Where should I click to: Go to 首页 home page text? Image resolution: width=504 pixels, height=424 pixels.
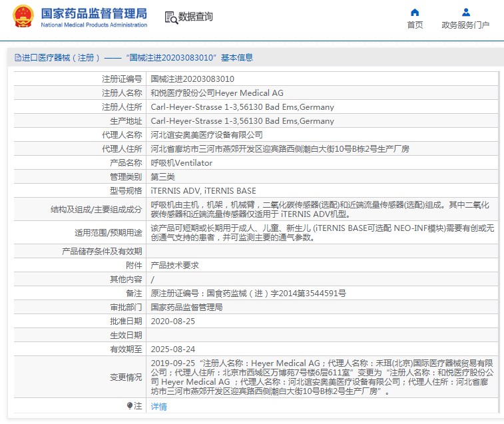(415, 25)
